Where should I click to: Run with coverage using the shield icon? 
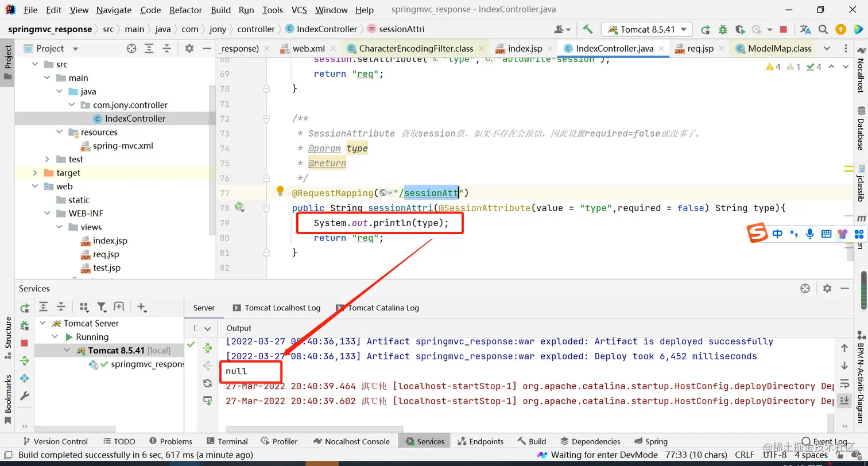click(x=740, y=29)
